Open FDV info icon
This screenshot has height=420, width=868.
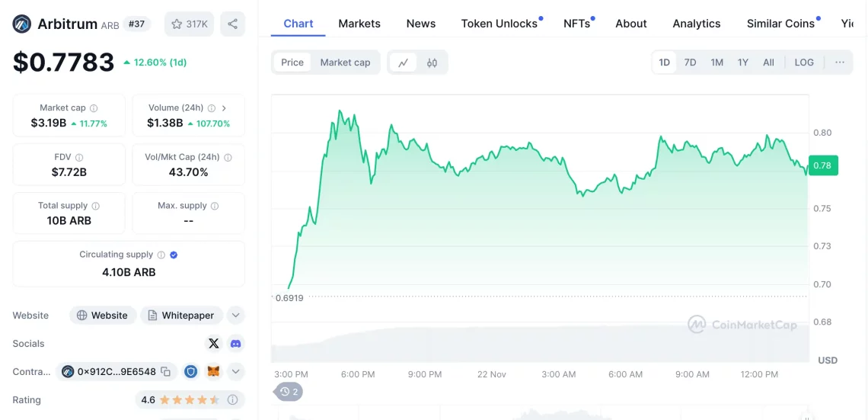(x=79, y=157)
